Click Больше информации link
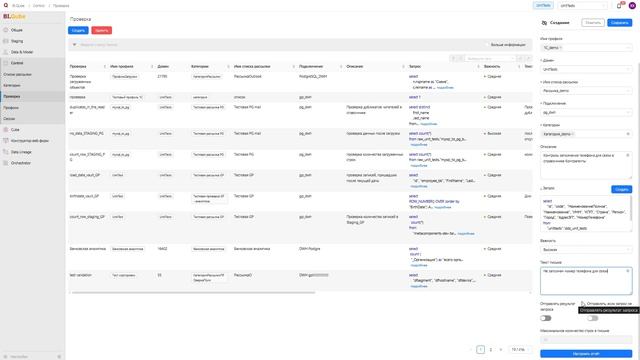The height and width of the screenshot is (360, 640). pos(508,45)
